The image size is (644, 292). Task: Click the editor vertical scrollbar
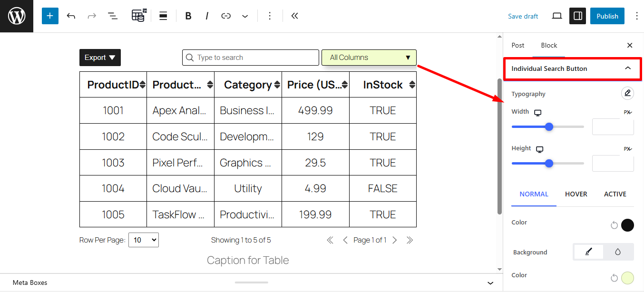click(499, 146)
